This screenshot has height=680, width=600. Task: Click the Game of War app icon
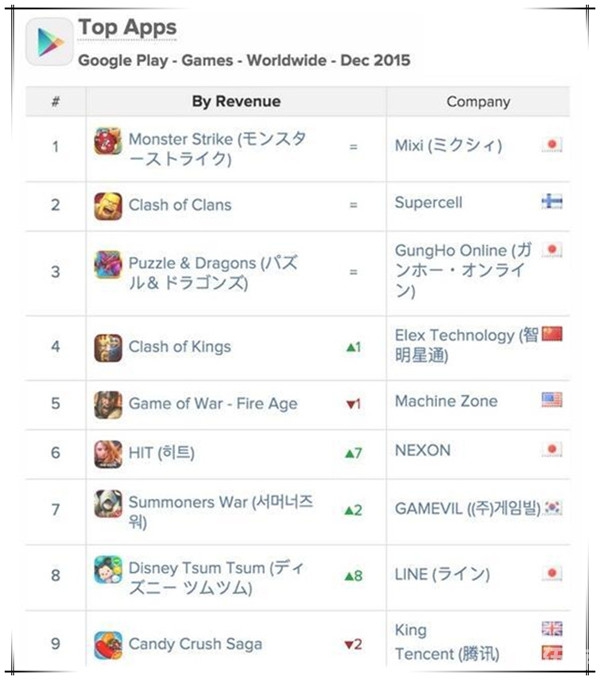[108, 405]
